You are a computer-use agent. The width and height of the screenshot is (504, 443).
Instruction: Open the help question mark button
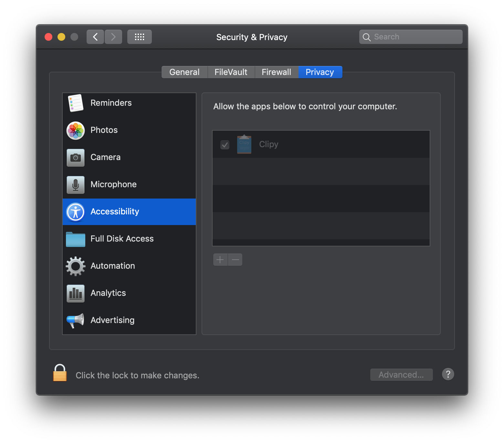click(448, 374)
